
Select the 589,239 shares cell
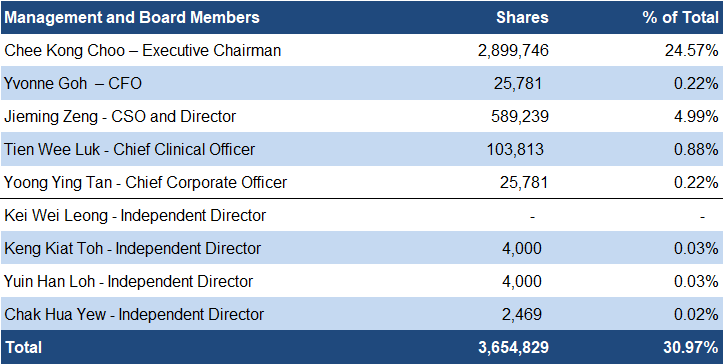coord(520,116)
